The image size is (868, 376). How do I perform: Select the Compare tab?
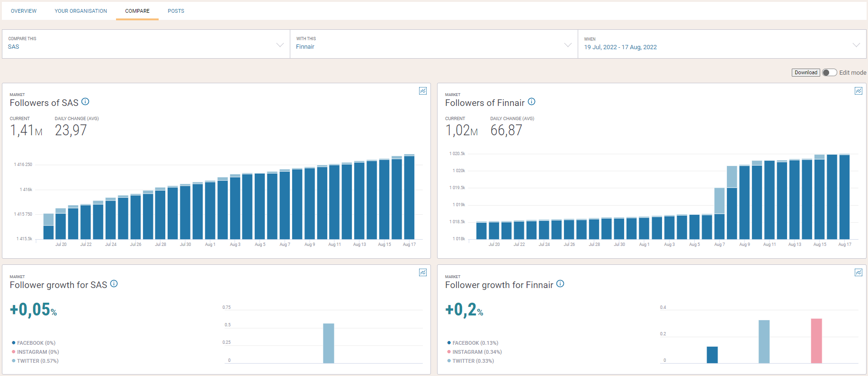click(x=137, y=11)
